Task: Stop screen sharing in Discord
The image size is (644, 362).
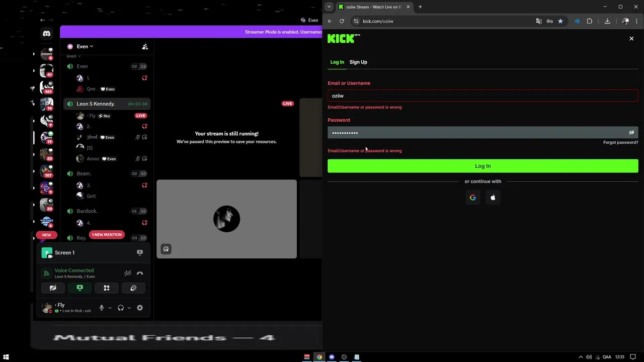Action: [79, 288]
